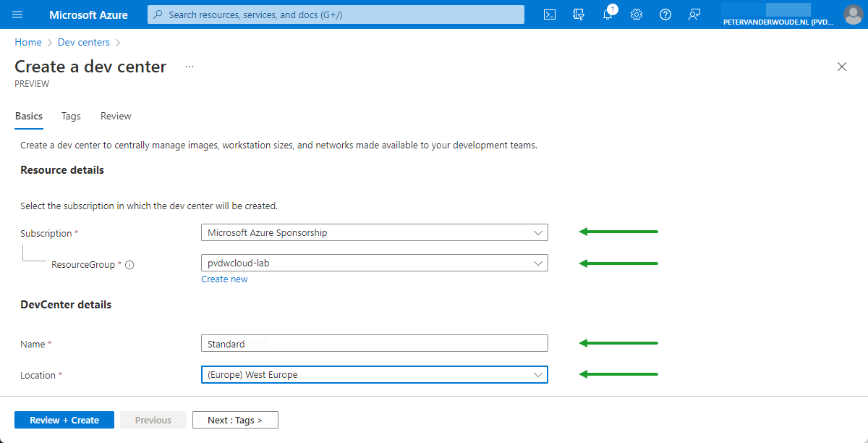Click the Next : Tags button
This screenshot has width=868, height=443.
(235, 420)
